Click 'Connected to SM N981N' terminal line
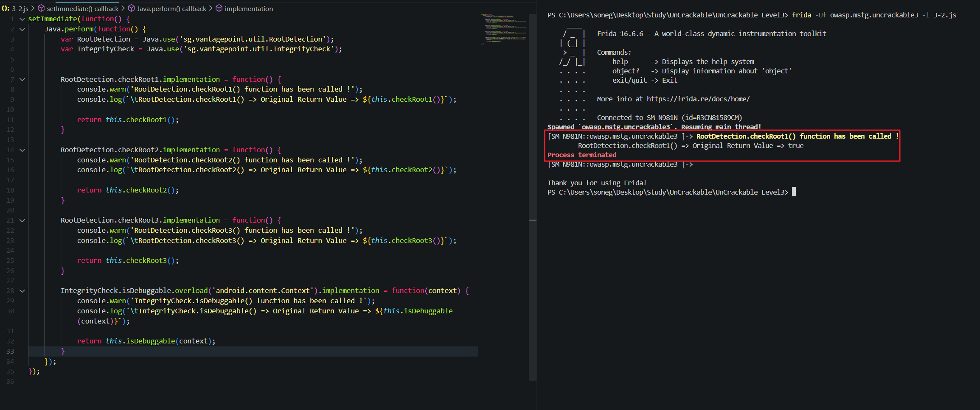Viewport: 980px width, 410px height. click(x=669, y=118)
